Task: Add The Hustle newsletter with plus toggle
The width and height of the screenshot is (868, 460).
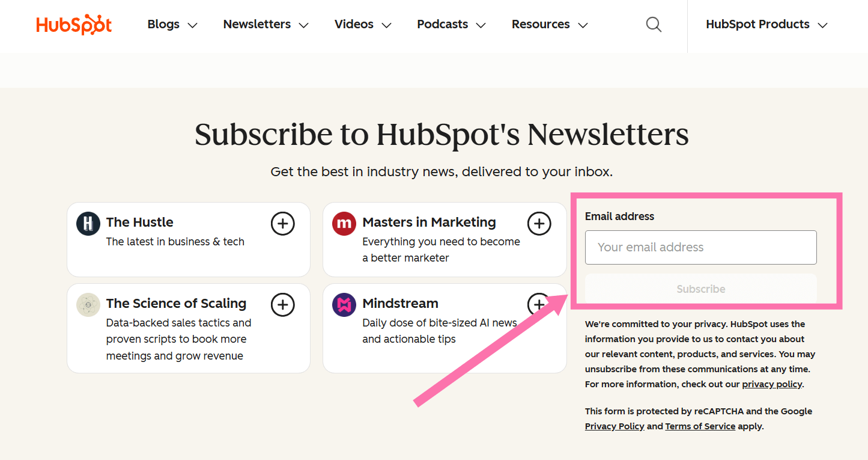Action: click(x=283, y=224)
